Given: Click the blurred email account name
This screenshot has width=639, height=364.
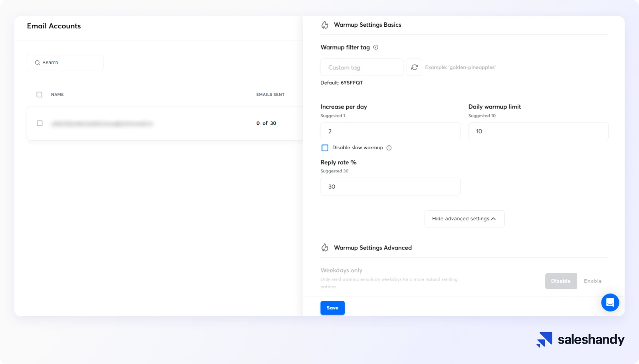Looking at the screenshot, I should click(x=102, y=124).
